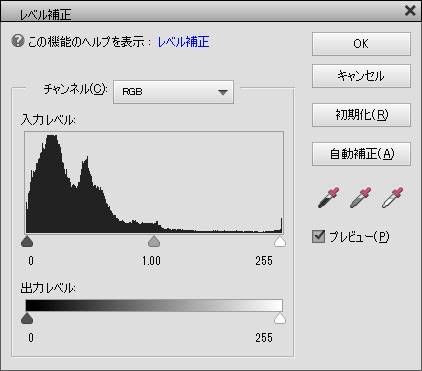This screenshot has width=422, height=371.
Task: Click the input highlight slider handle
Action: [280, 241]
